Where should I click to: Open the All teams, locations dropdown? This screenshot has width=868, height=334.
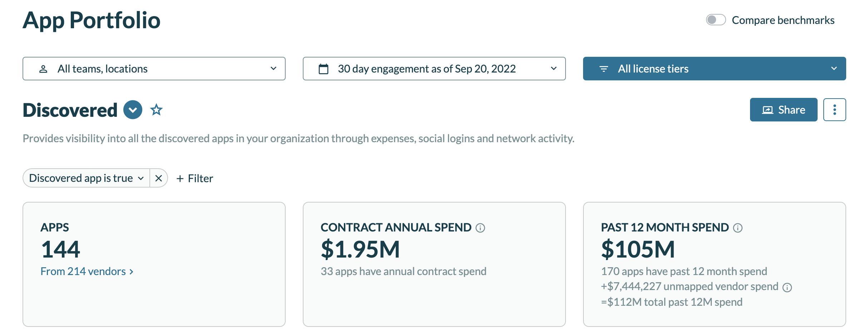154,69
